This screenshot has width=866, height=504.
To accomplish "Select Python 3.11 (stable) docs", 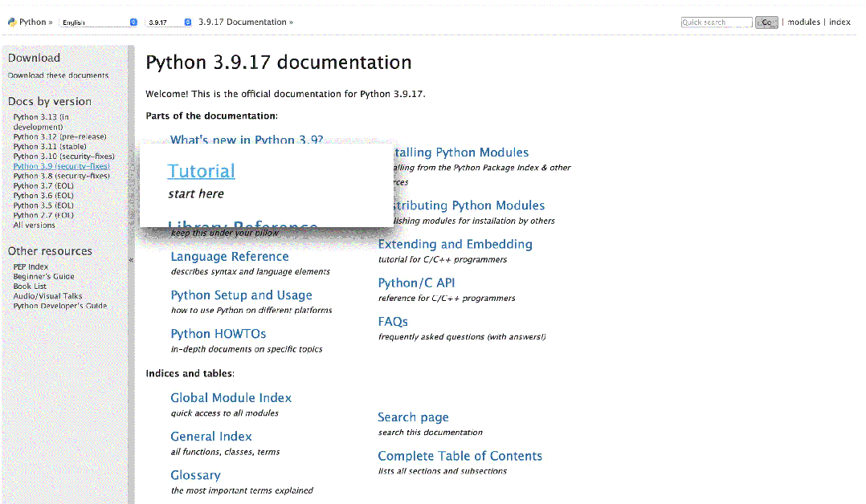I will click(x=50, y=147).
